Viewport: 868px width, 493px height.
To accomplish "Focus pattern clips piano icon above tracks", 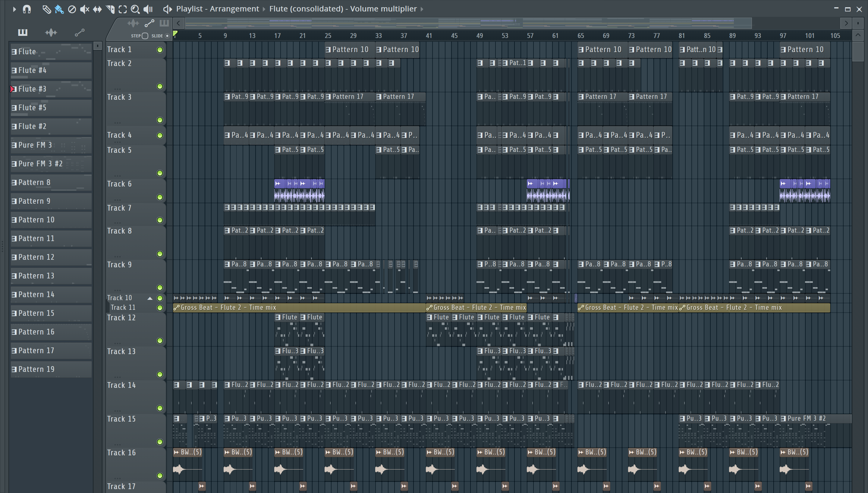I will click(164, 23).
